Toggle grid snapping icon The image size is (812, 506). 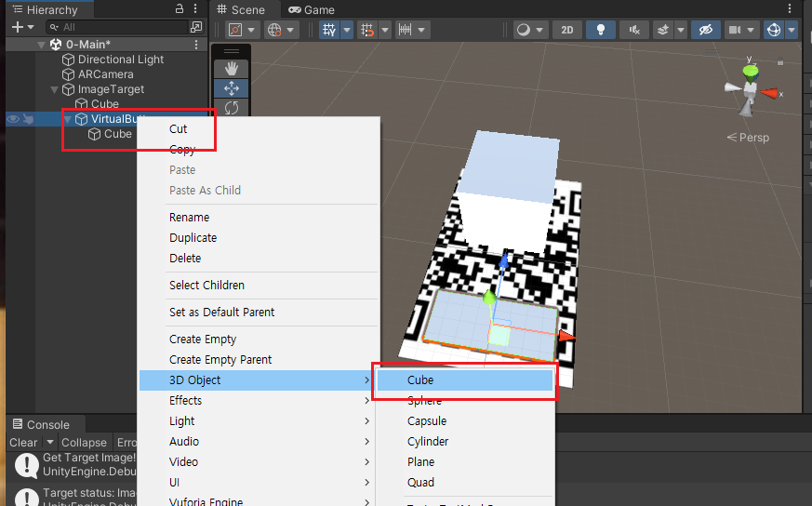(367, 30)
